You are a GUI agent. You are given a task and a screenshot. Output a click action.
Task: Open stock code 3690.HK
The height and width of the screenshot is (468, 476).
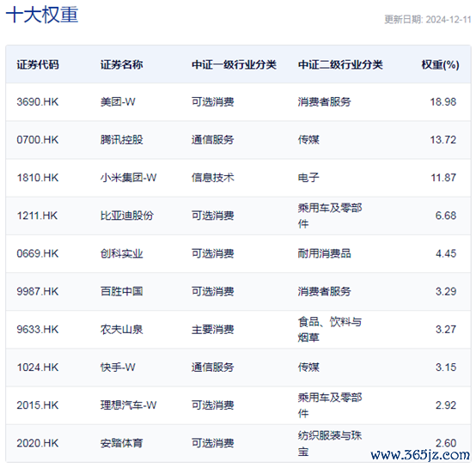pos(38,102)
